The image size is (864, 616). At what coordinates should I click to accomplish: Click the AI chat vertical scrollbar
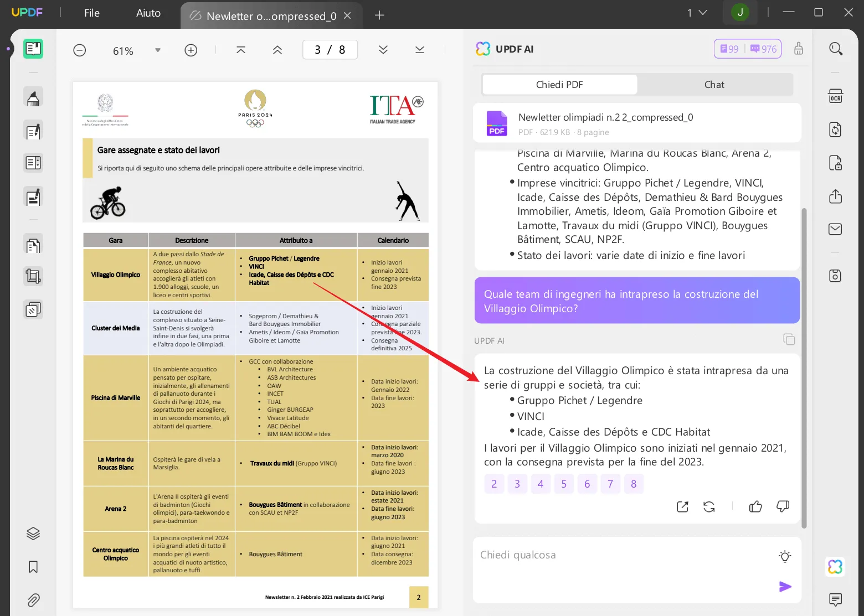[x=804, y=368]
